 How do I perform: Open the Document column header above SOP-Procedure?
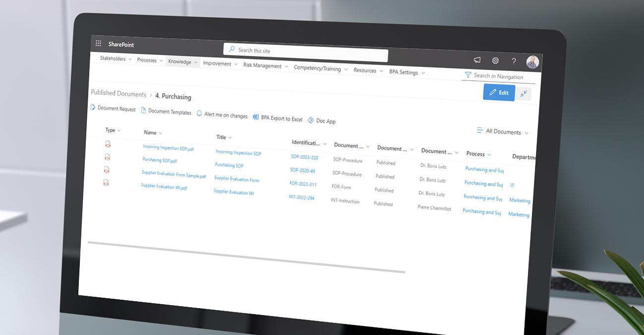coord(352,146)
